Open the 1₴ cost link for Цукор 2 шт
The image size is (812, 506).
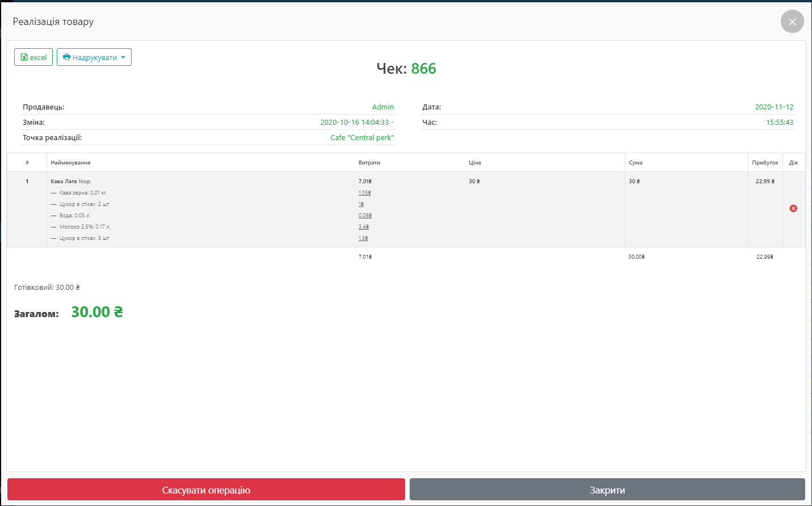point(361,204)
